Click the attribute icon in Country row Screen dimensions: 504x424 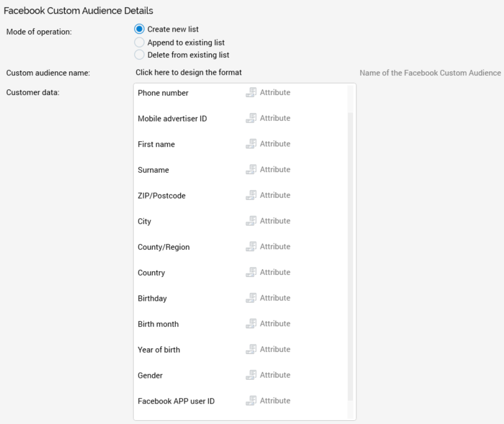pos(251,272)
